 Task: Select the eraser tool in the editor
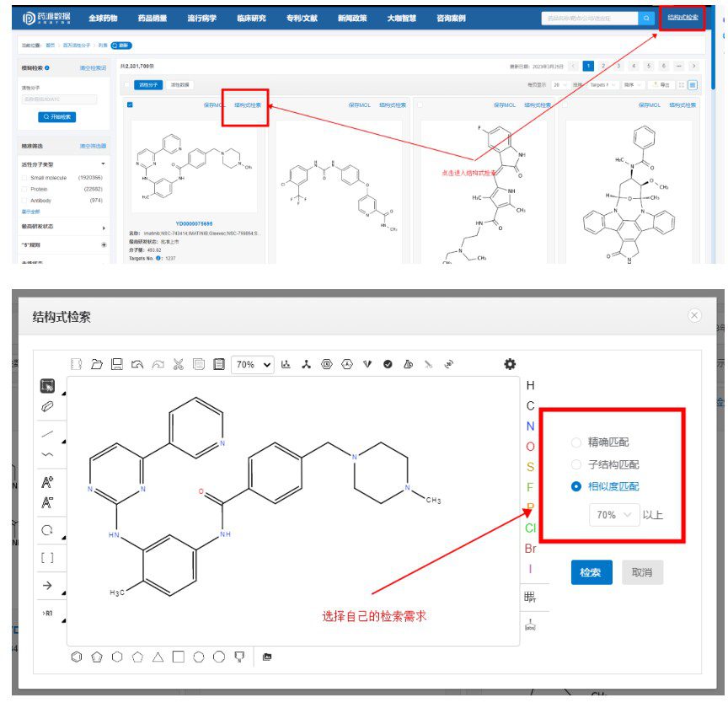47,407
